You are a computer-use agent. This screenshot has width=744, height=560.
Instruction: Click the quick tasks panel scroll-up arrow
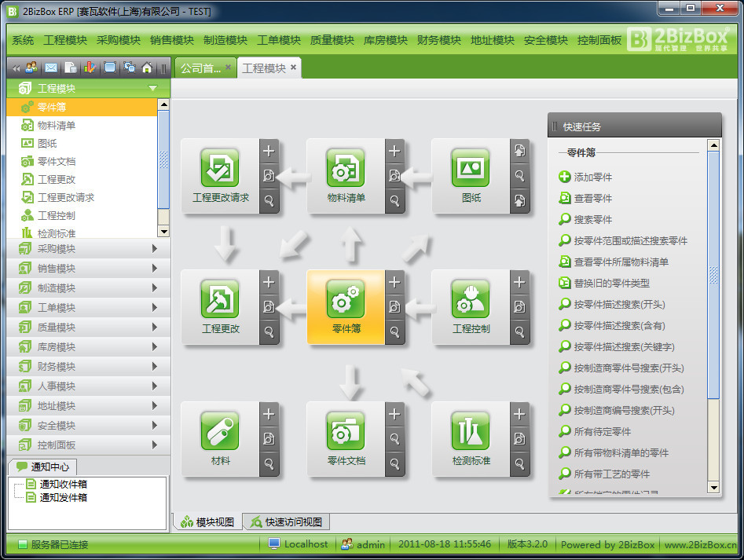click(x=713, y=145)
